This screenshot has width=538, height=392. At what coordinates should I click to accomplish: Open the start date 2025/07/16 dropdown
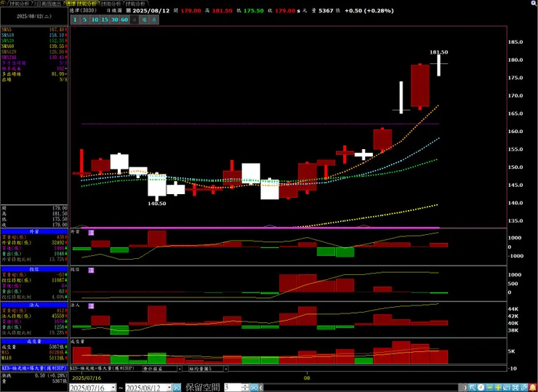click(113, 388)
